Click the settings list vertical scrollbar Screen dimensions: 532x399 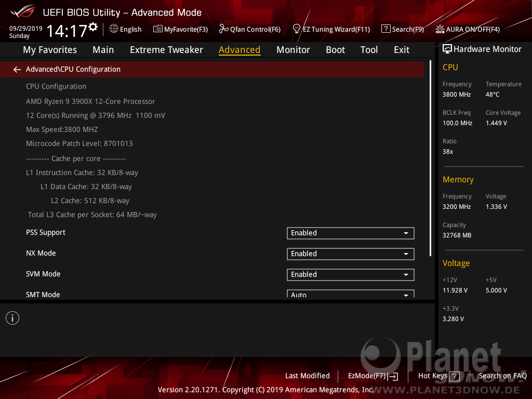430,158
